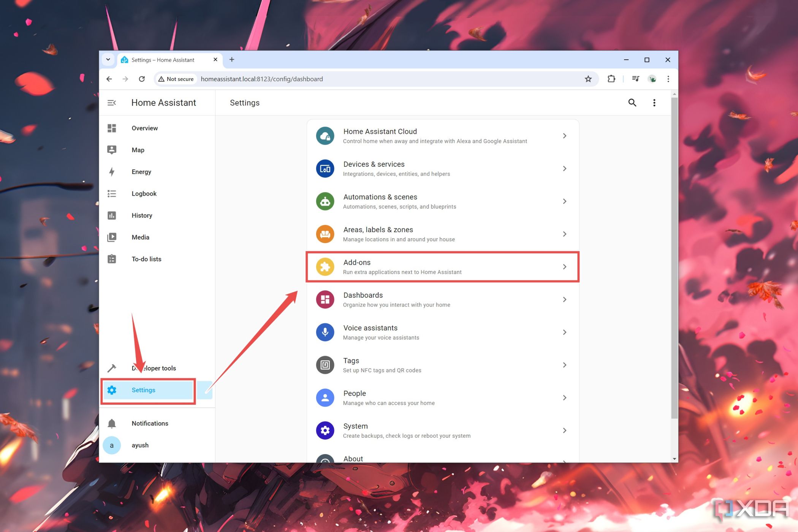Screen dimensions: 798x532
Task: Toggle the sidebar collapse button
Action: pyautogui.click(x=112, y=103)
